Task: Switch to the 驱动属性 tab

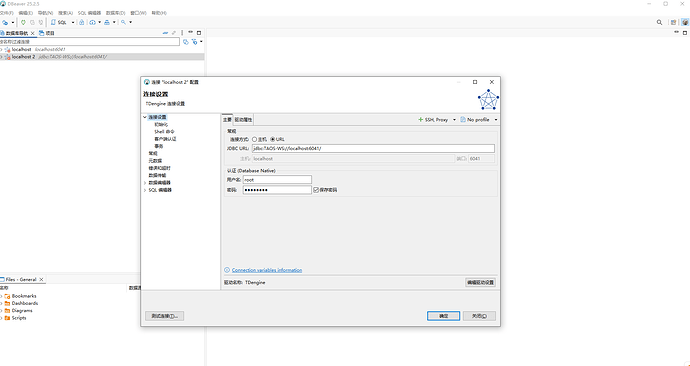Action: pyautogui.click(x=243, y=120)
